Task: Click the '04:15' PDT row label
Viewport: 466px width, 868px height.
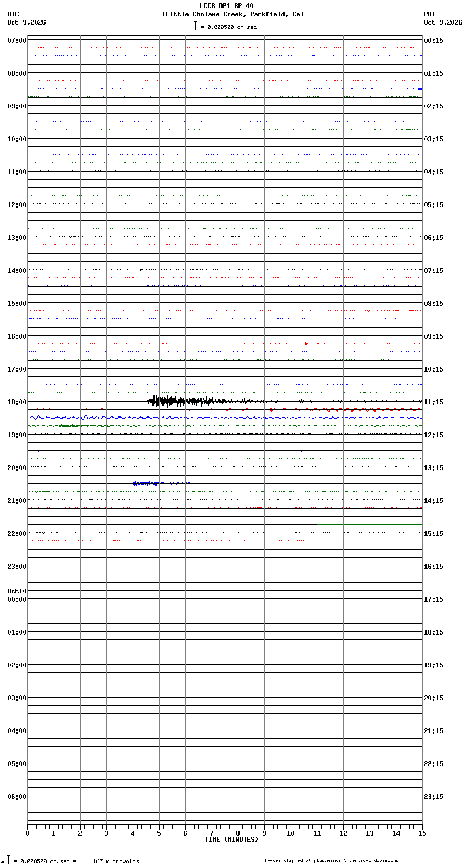Action: click(x=434, y=172)
